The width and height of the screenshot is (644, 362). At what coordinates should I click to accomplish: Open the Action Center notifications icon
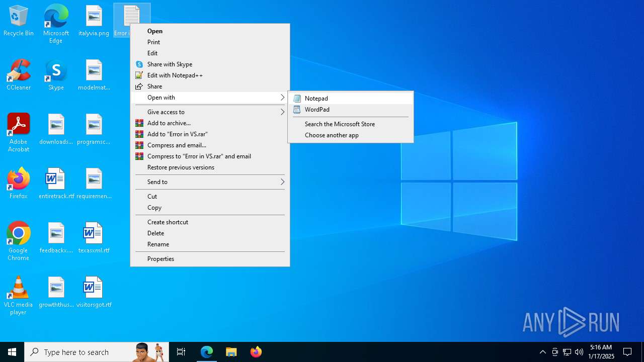(x=627, y=352)
